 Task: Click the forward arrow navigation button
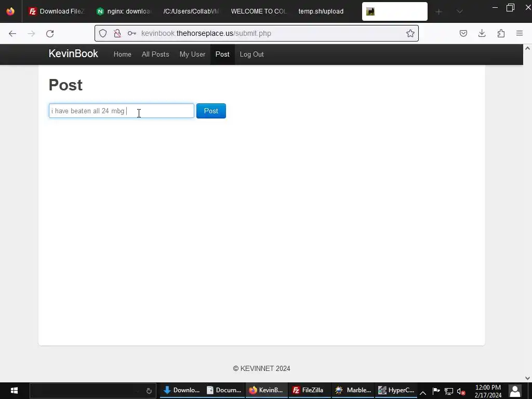31,33
